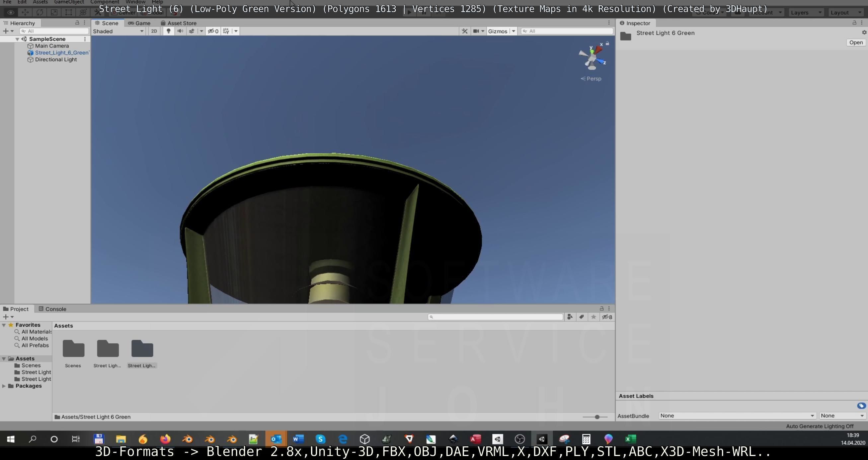Switch to the Scene tab
Viewport: 868px width, 460px height.
point(107,23)
